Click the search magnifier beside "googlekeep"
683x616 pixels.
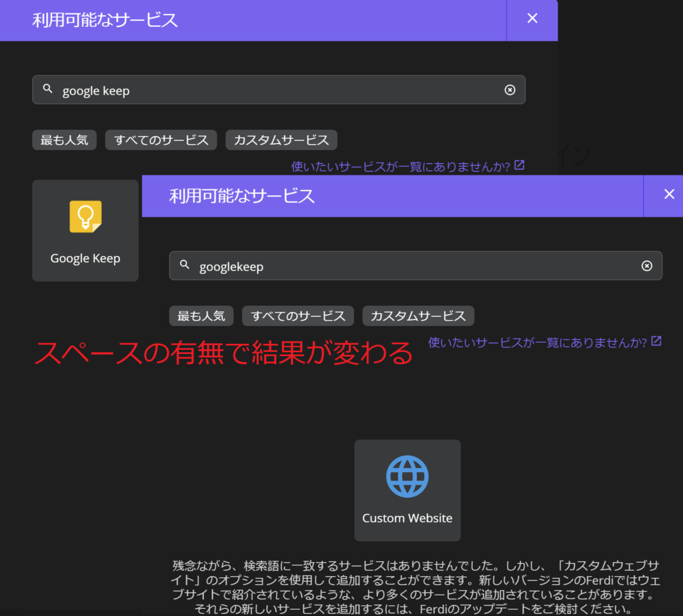pyautogui.click(x=185, y=265)
